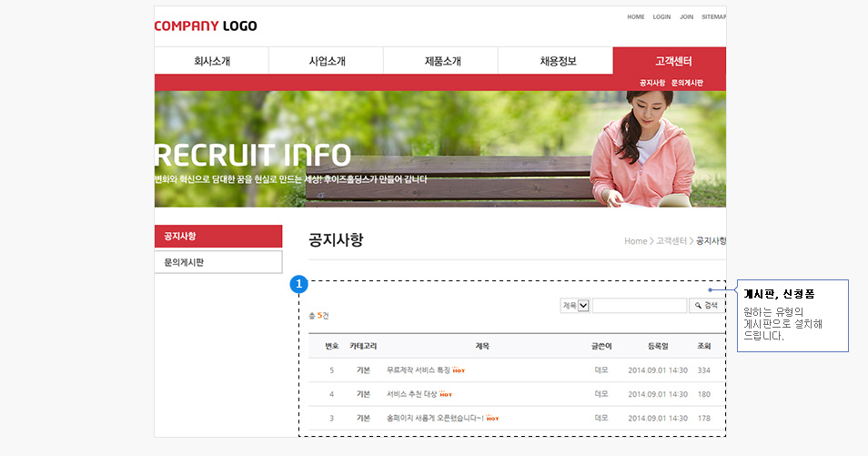
Task: Click HOME link in top utility bar
Action: [x=635, y=16]
